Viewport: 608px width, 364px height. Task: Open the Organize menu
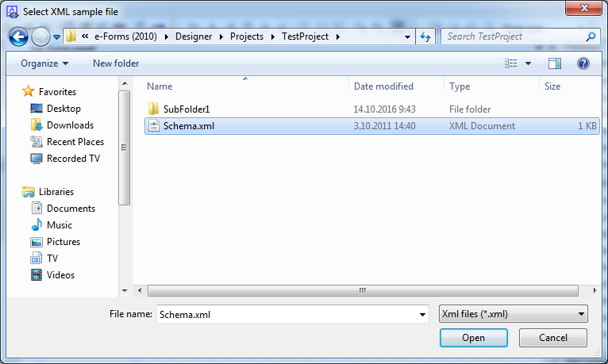[x=44, y=63]
